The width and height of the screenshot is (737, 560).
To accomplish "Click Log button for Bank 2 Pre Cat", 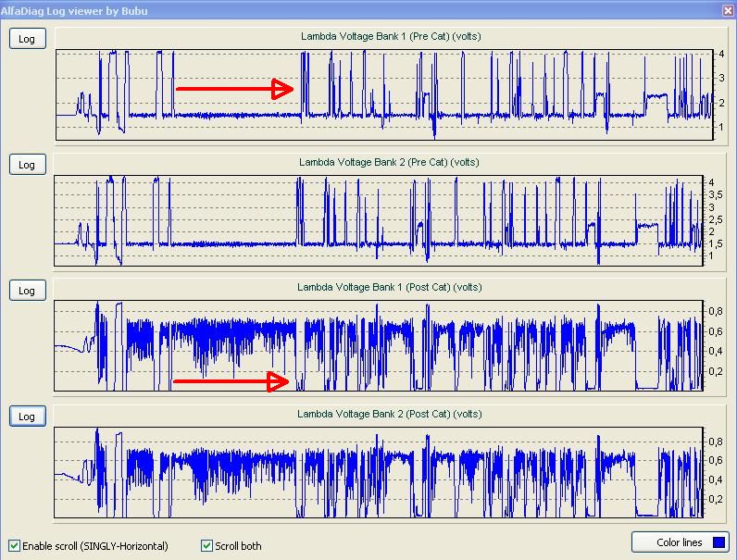I will (x=28, y=165).
